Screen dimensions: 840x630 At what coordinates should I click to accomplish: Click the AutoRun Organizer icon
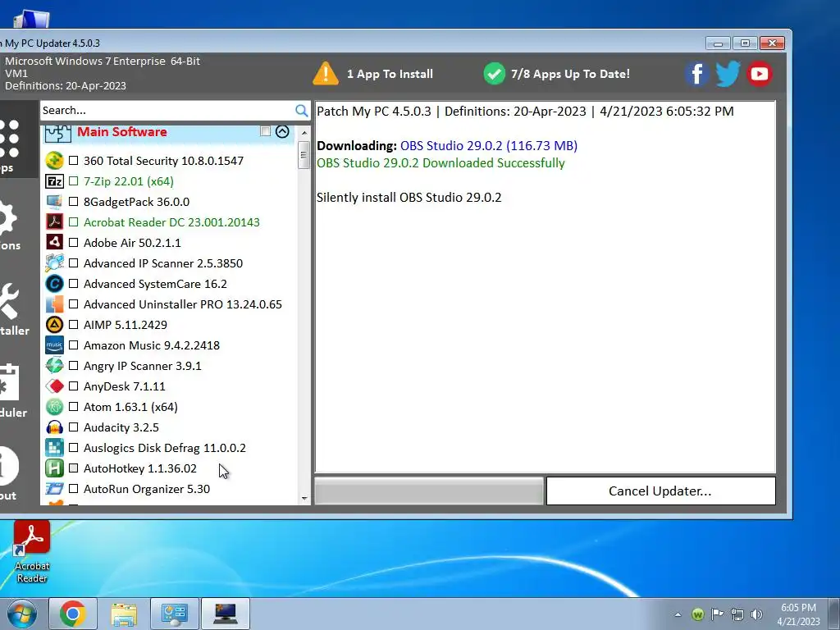54,489
